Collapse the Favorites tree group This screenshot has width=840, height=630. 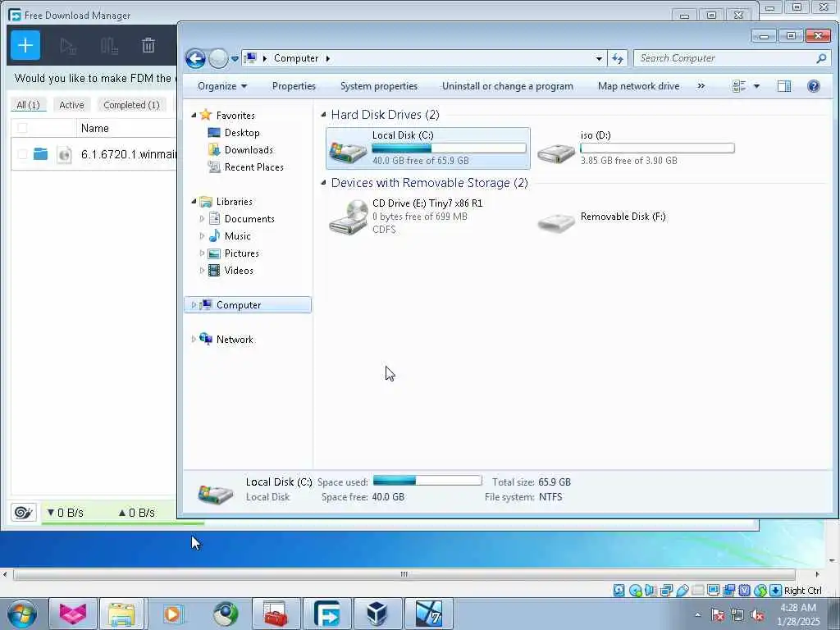tap(194, 115)
